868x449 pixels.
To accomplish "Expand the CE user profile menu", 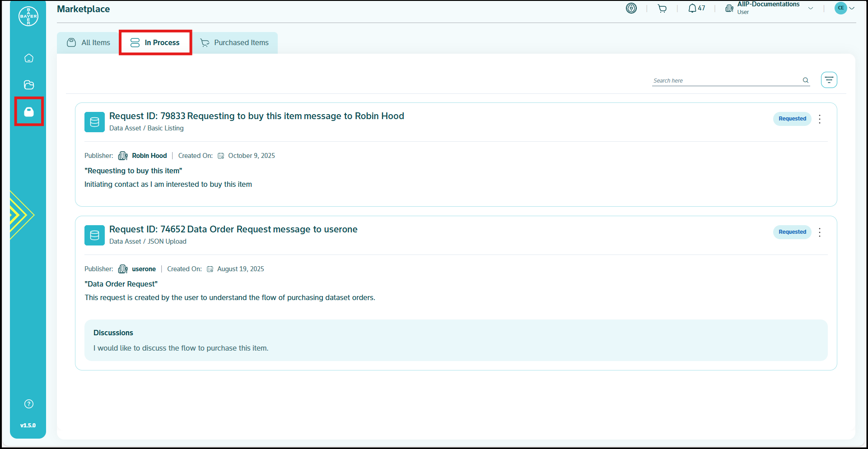I will coord(845,8).
